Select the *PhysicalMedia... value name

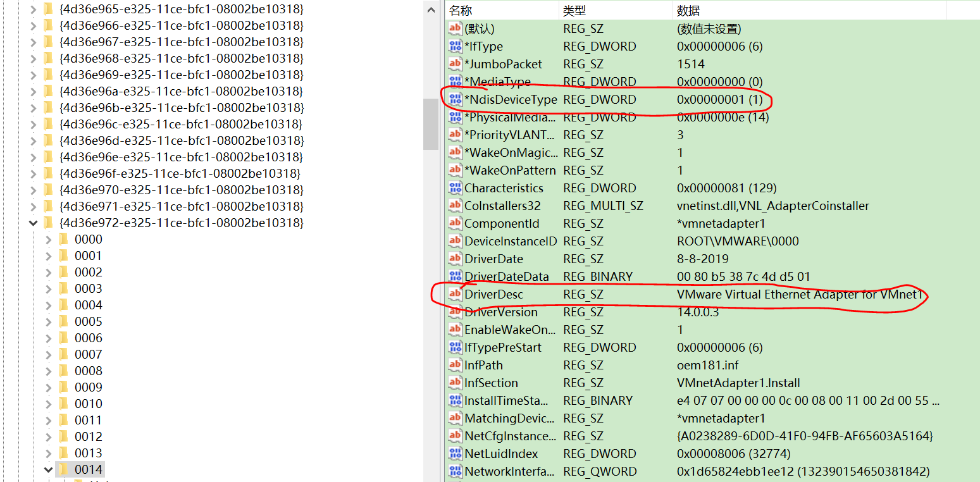pyautogui.click(x=511, y=117)
